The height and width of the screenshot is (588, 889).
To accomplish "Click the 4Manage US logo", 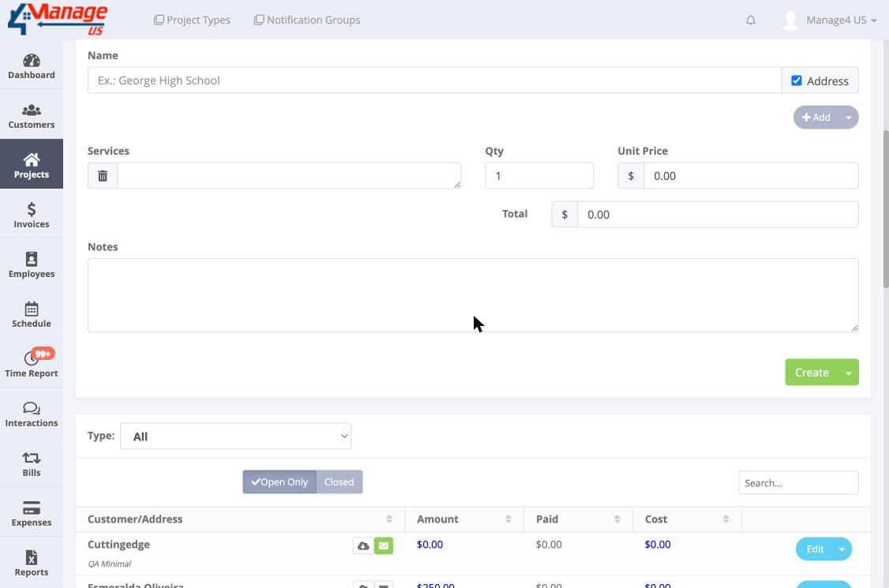I will (x=58, y=19).
